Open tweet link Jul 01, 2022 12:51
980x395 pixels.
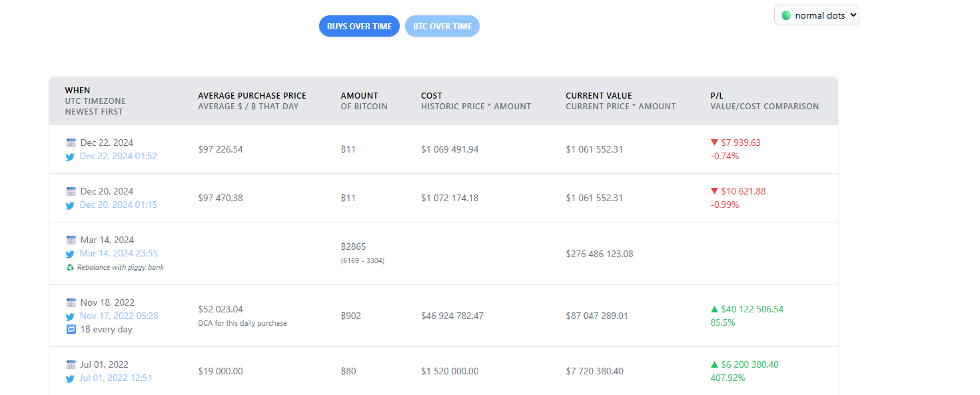116,378
